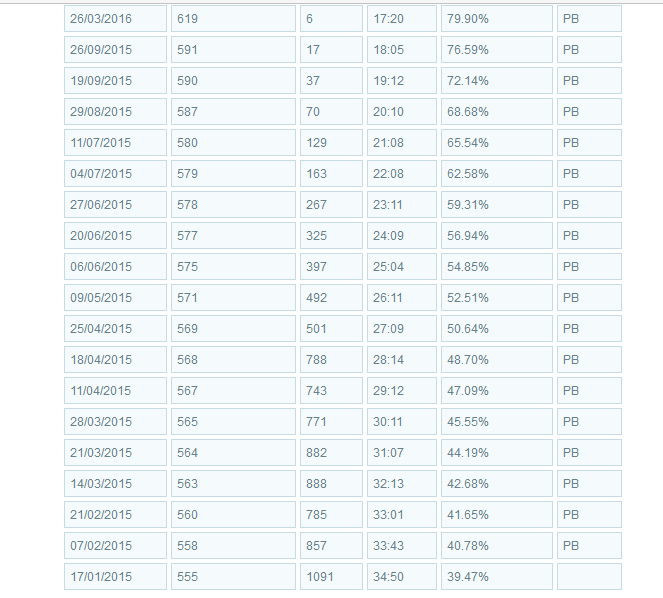
Task: Click the date cell 27/06/2015
Action: [115, 205]
